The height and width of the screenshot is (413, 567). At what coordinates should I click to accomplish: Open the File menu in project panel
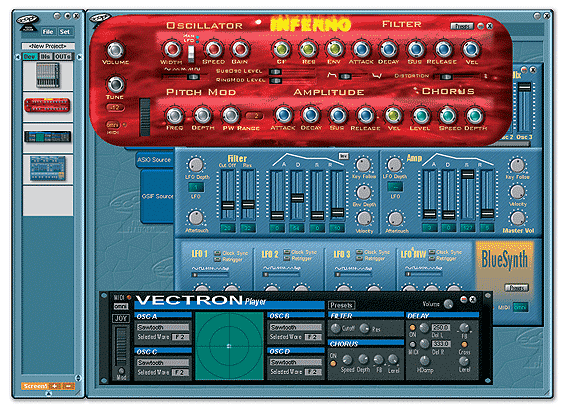pyautogui.click(x=48, y=32)
